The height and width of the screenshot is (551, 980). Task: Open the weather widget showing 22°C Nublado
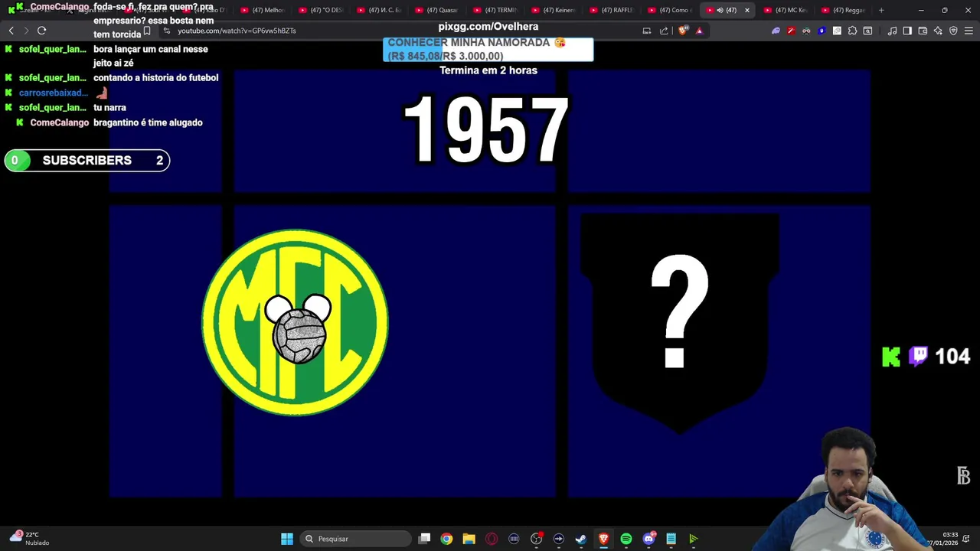point(29,538)
